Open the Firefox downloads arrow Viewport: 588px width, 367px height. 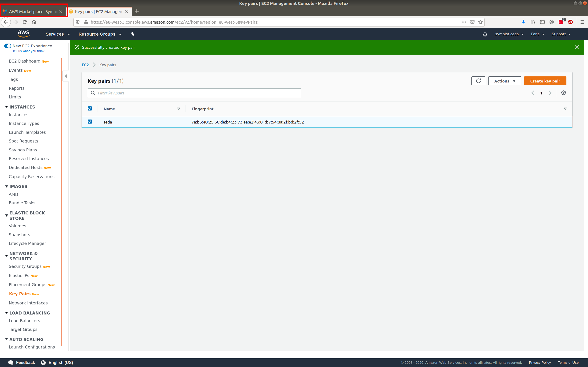click(x=524, y=22)
